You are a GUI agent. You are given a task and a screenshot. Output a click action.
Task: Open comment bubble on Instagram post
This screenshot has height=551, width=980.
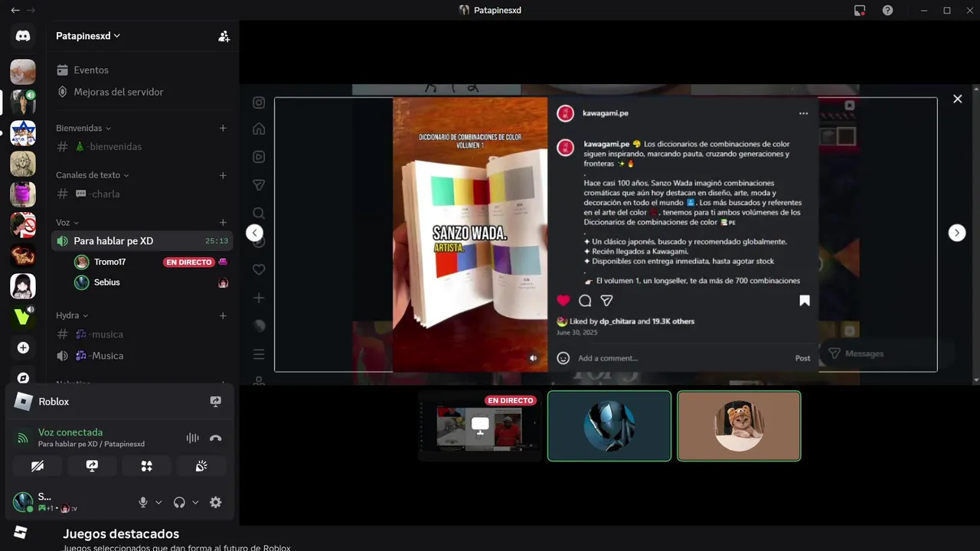(x=585, y=301)
